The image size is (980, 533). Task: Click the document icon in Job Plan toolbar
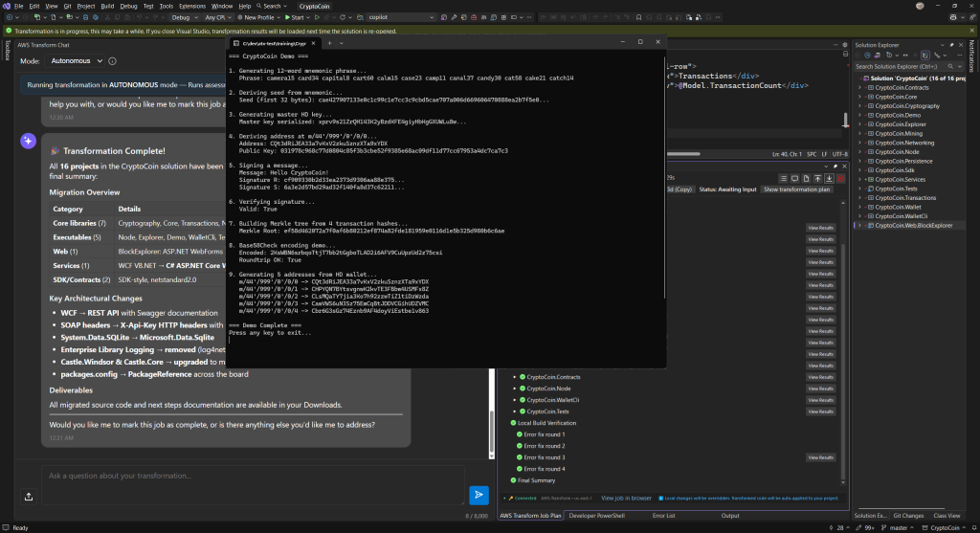[806, 179]
